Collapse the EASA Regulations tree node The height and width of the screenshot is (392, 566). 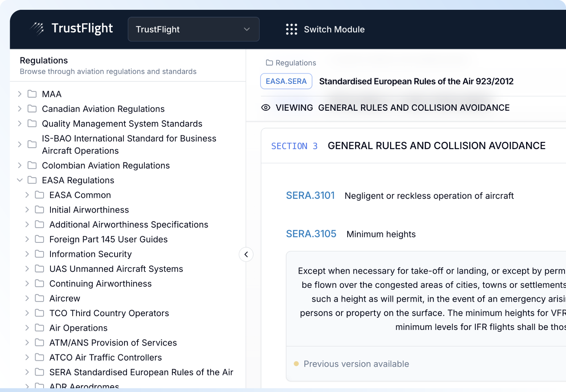click(20, 180)
